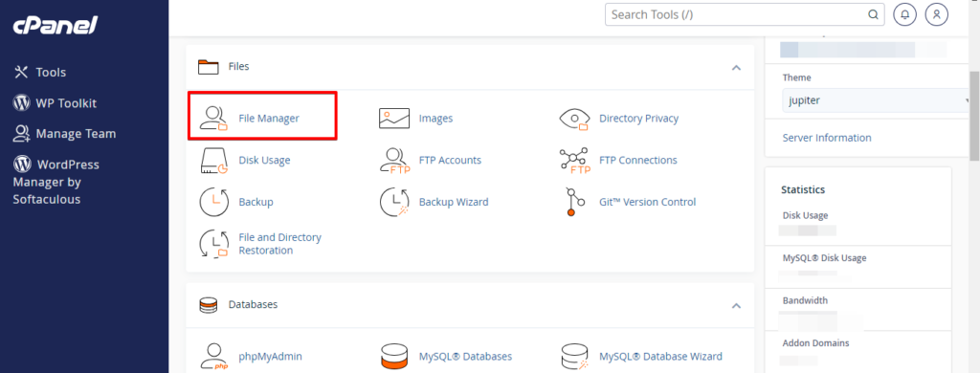980x373 pixels.
Task: Click the cPanel logo
Action: [x=56, y=26]
